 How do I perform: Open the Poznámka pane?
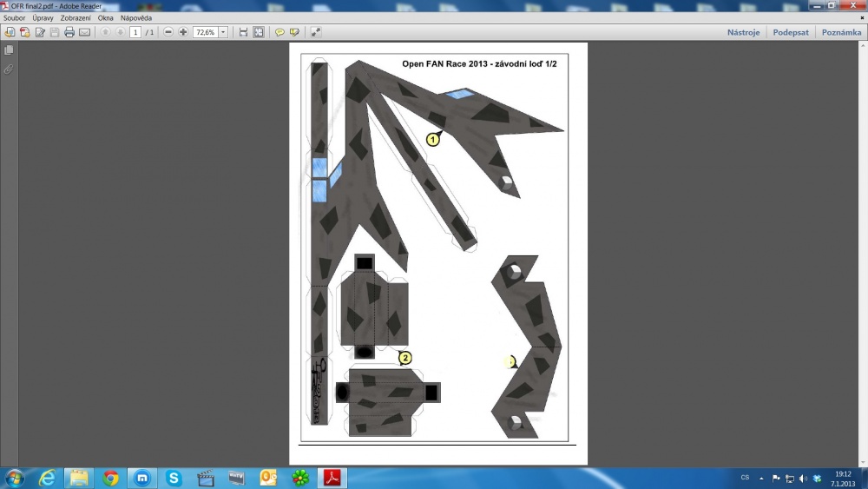(x=841, y=32)
